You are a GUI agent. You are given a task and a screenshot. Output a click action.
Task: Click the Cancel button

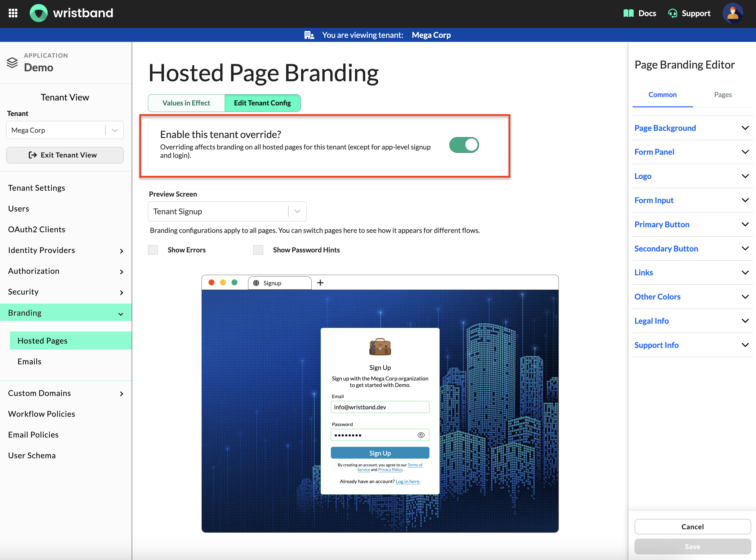point(692,527)
